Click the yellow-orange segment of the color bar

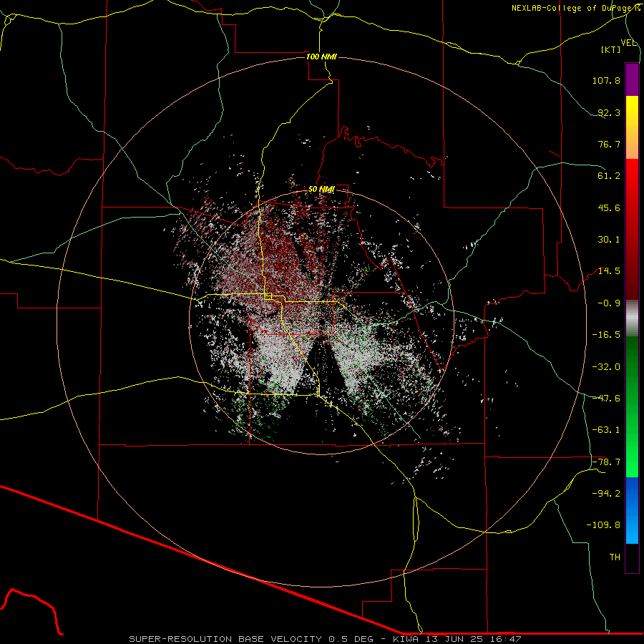coord(632,127)
